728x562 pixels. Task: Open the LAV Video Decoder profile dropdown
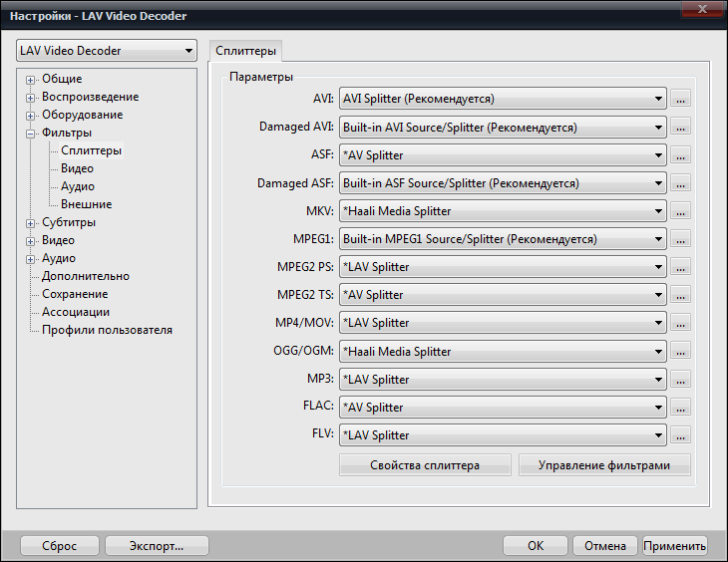tap(107, 51)
